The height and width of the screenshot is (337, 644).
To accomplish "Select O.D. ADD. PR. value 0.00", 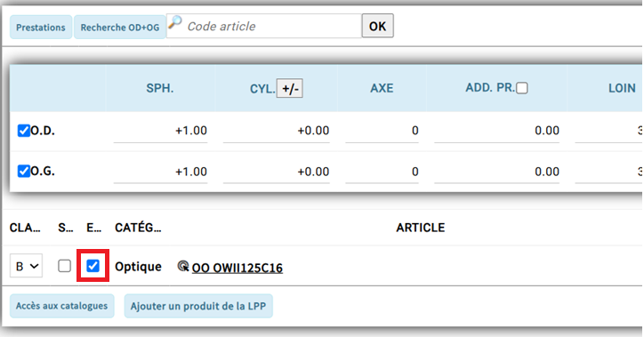I will click(497, 131).
